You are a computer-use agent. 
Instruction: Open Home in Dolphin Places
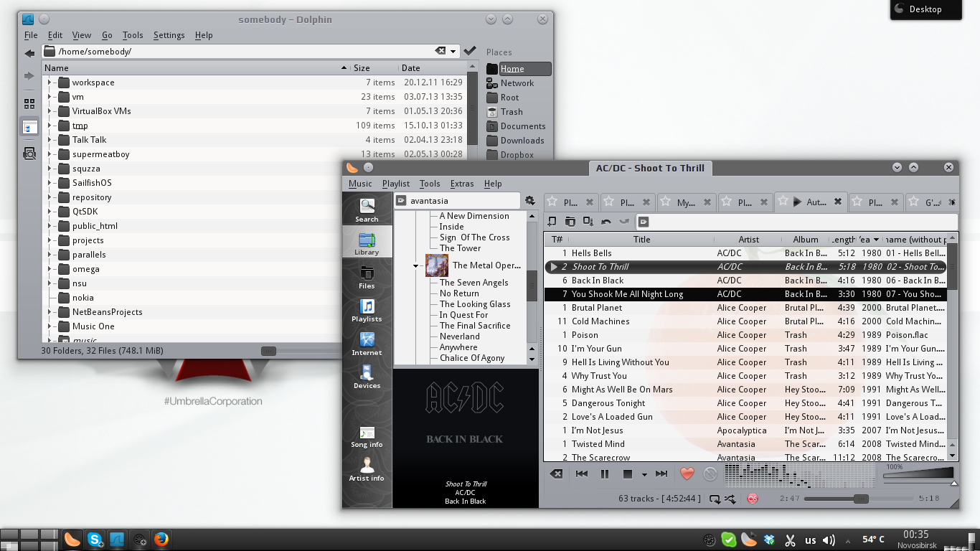coord(519,69)
